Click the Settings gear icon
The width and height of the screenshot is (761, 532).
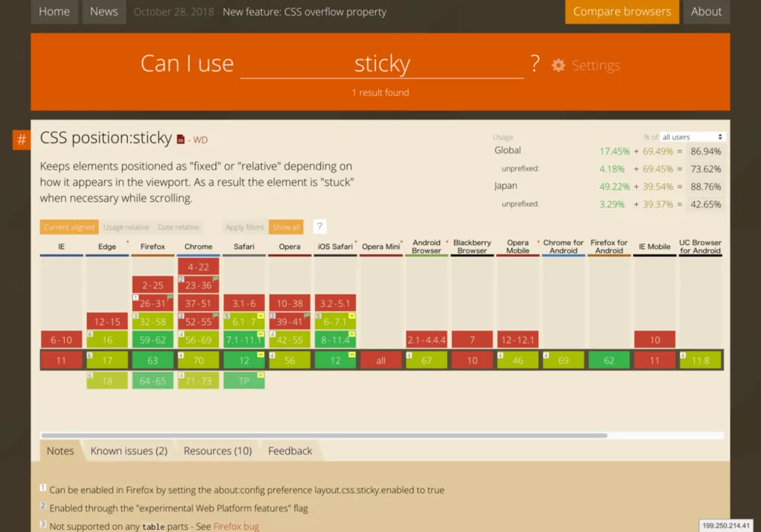point(559,65)
